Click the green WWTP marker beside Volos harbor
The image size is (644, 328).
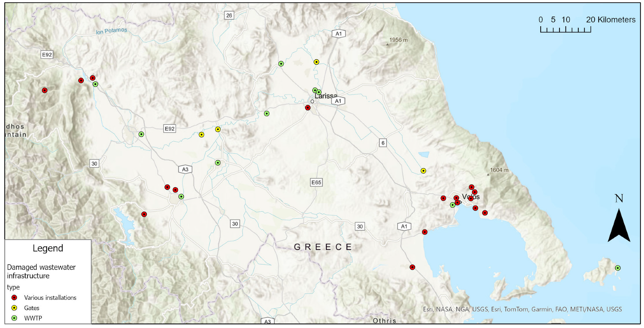[x=453, y=205]
